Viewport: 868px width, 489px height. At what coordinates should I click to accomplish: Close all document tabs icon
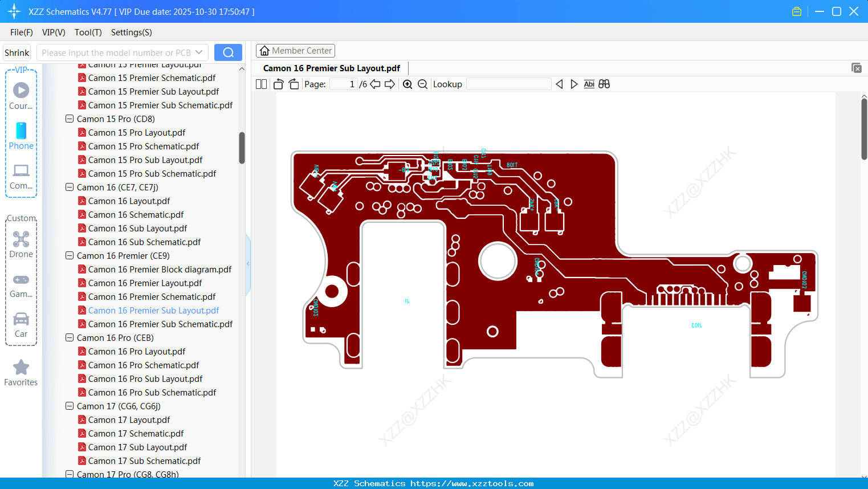pos(857,68)
